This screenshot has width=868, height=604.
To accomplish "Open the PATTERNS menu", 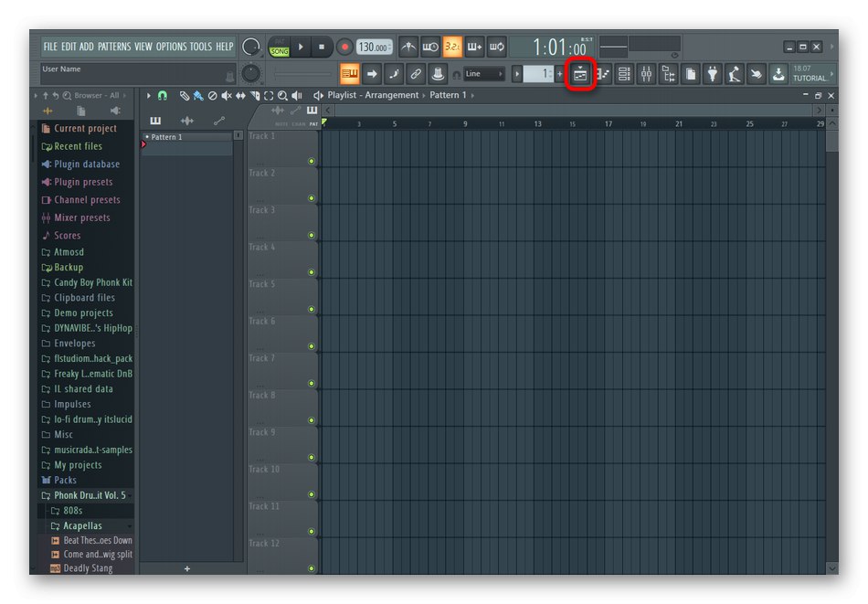I will pyautogui.click(x=114, y=47).
